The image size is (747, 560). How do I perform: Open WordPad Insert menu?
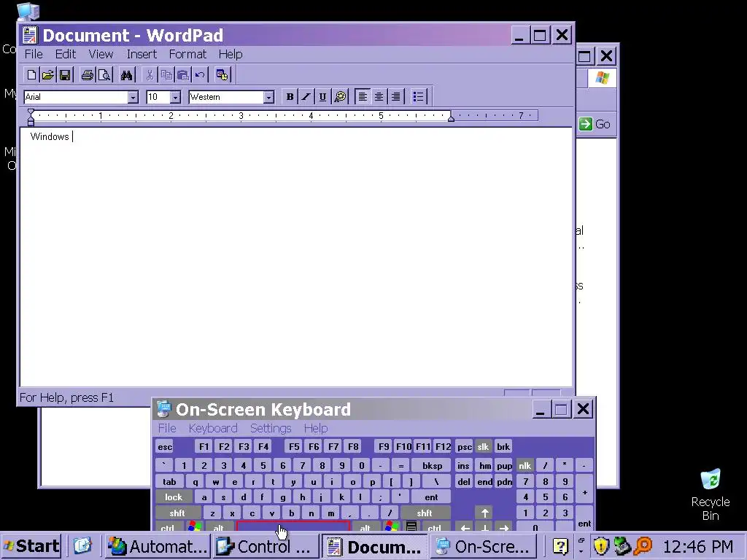(142, 54)
